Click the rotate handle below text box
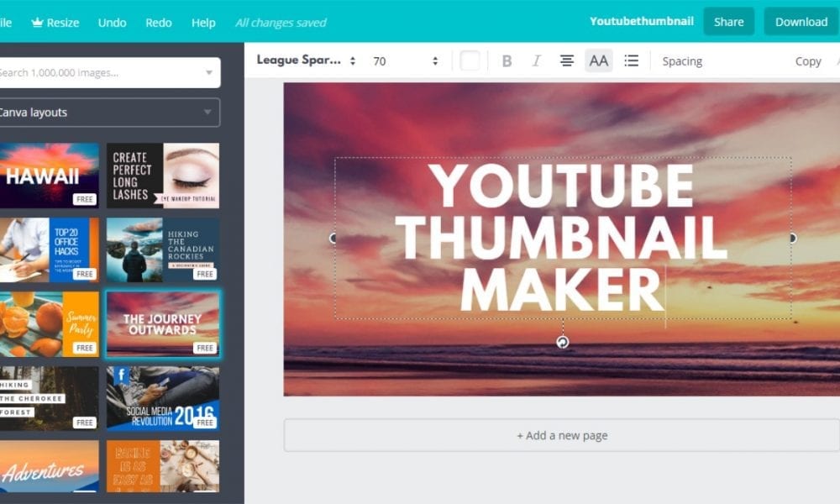This screenshot has height=504, width=840. (563, 342)
